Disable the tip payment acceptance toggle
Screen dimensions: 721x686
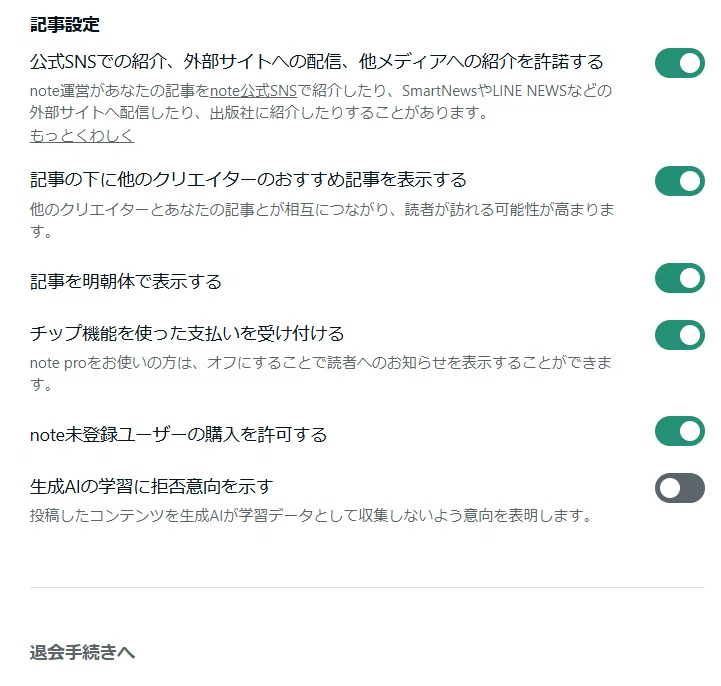coord(680,335)
